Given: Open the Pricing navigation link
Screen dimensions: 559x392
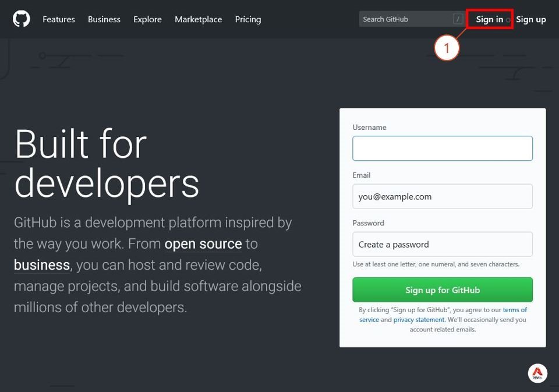Looking at the screenshot, I should click(x=248, y=19).
